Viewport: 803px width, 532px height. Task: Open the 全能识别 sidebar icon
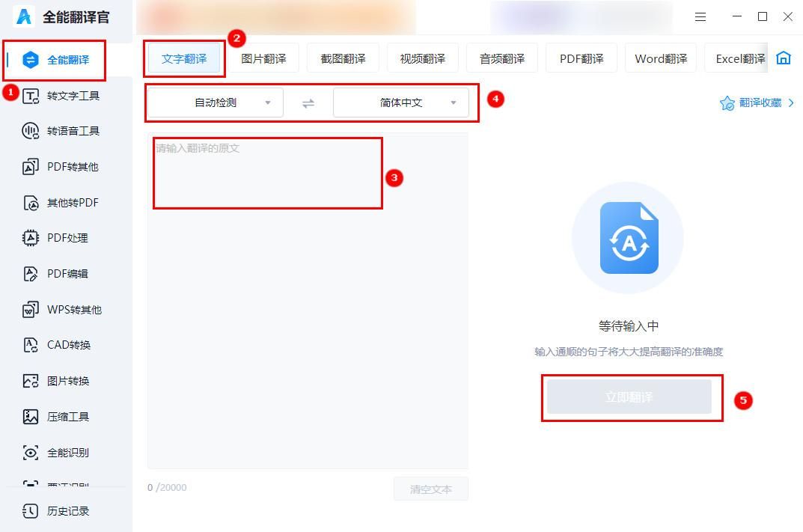pos(30,453)
